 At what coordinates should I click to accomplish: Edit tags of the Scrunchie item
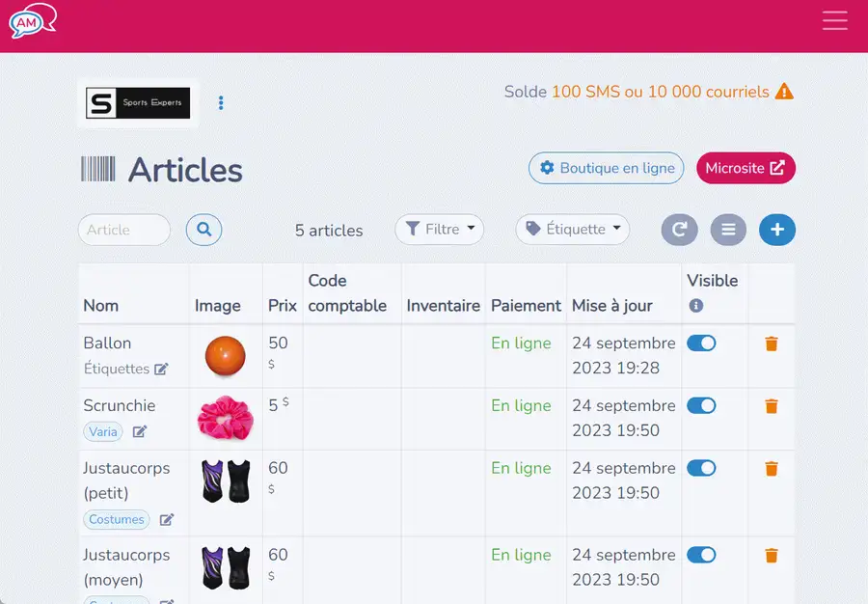pos(140,431)
